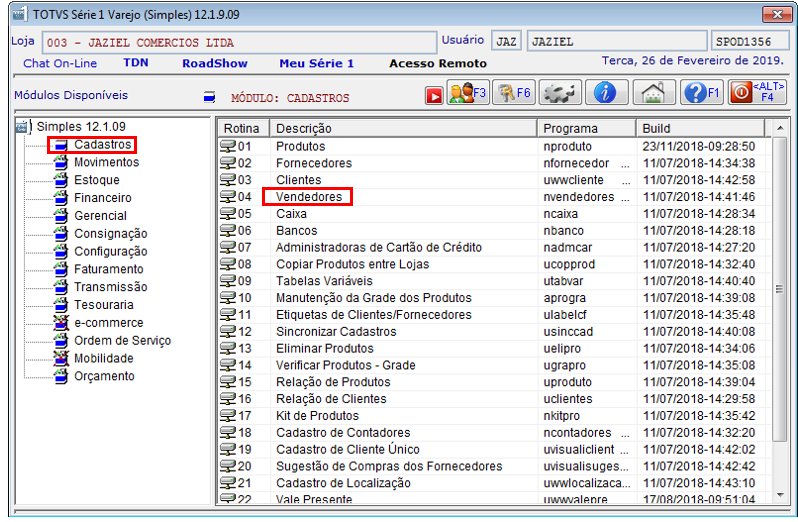798x522 pixels.
Task: Select the Gerencial module icon
Action: coord(61,216)
